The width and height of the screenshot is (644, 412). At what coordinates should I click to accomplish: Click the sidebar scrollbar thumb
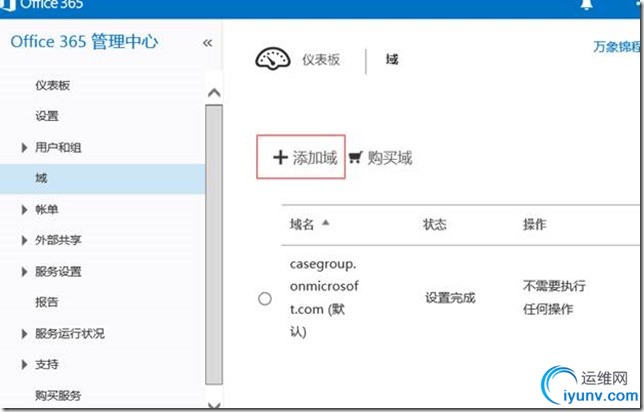click(214, 245)
